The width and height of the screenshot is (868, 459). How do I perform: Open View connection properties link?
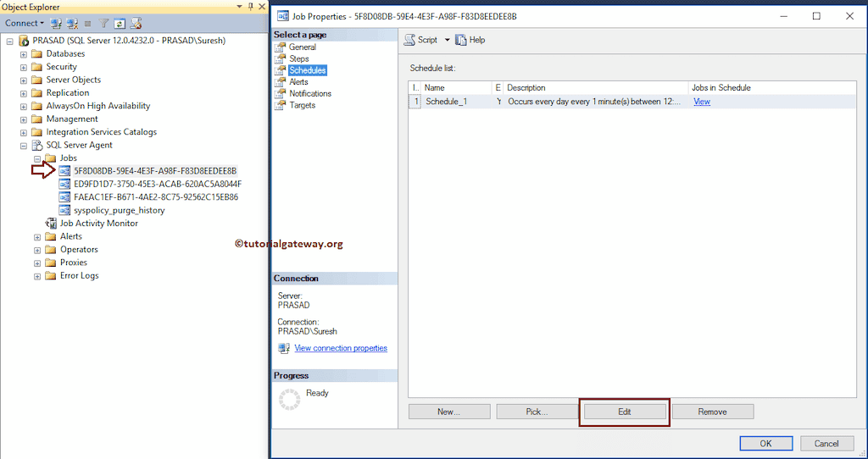coord(341,348)
